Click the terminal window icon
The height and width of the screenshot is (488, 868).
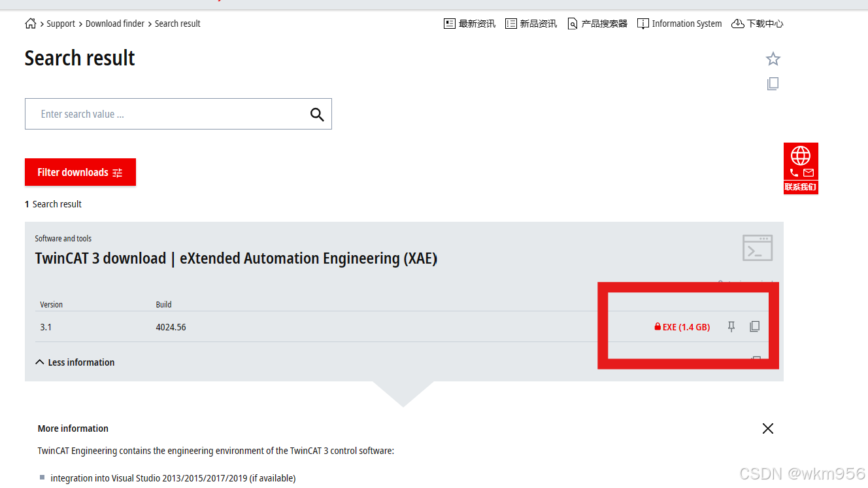point(758,248)
